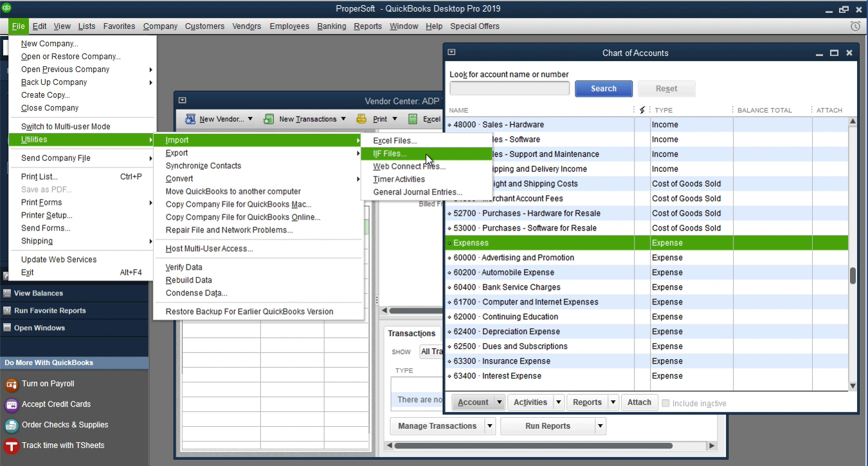Viewport: 868px width, 466px height.
Task: Click the online status lightning column icon
Action: pos(642,110)
